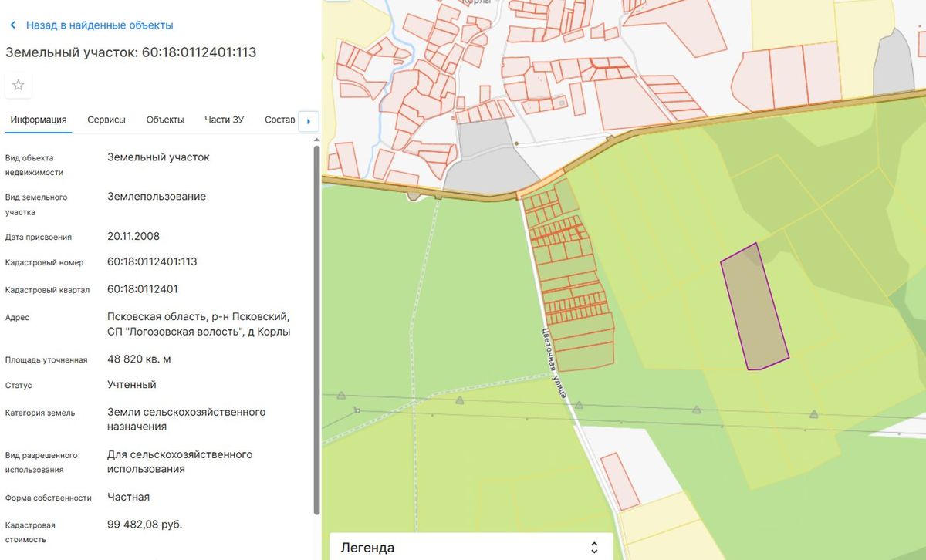This screenshot has height=560, width=926.
Task: Switch to the Сервисы tab
Action: 106,120
